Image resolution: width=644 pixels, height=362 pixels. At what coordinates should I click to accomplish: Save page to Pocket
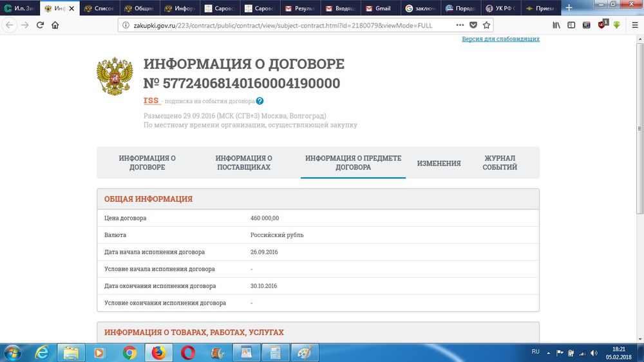(473, 25)
